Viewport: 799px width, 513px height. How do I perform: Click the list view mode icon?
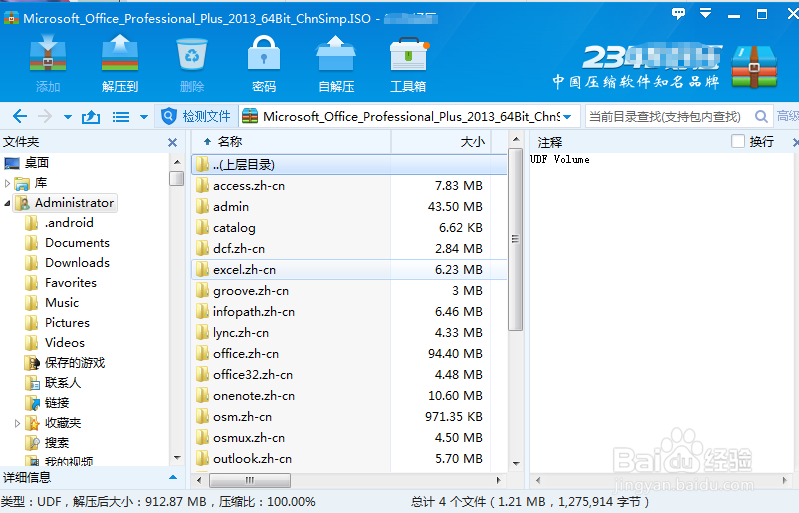(121, 117)
